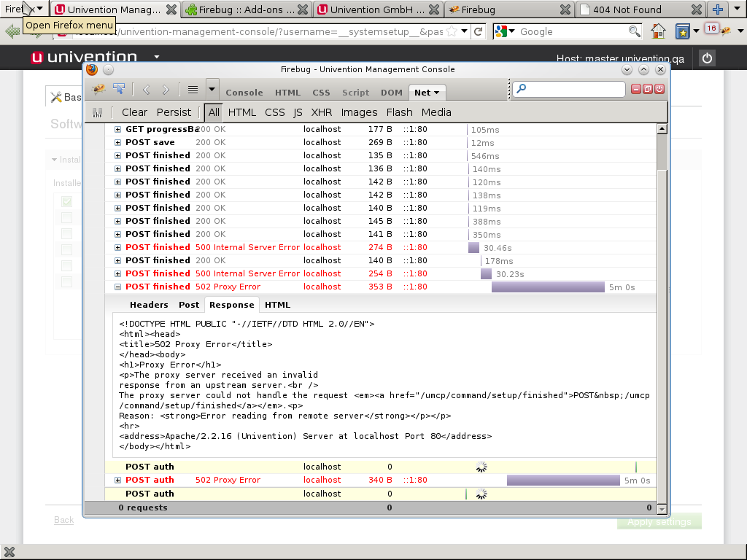
Task: Open the Headers tab of request details
Action: [x=149, y=305]
